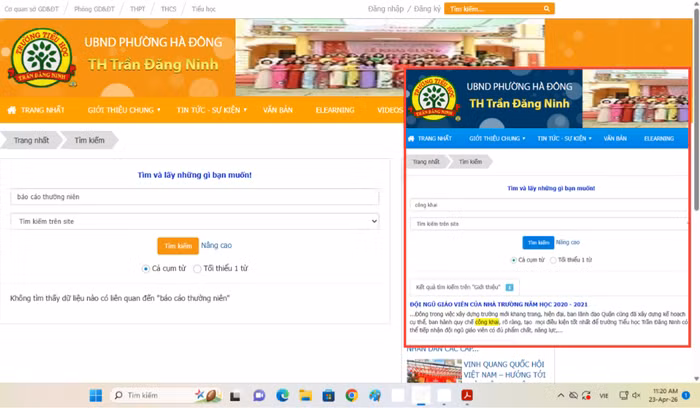Image resolution: width=700 pixels, height=408 pixels.
Task: Click the Vinh quang Quốc hội article thumbnail
Action: click(x=434, y=371)
